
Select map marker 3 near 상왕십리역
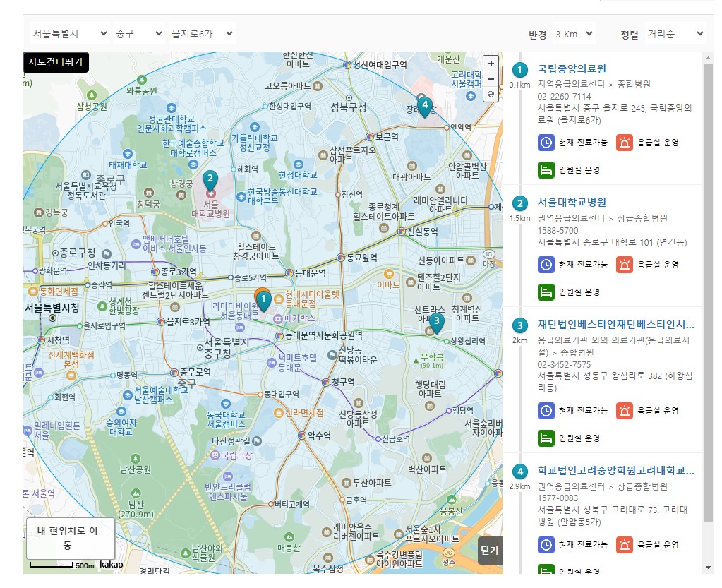coord(436,323)
